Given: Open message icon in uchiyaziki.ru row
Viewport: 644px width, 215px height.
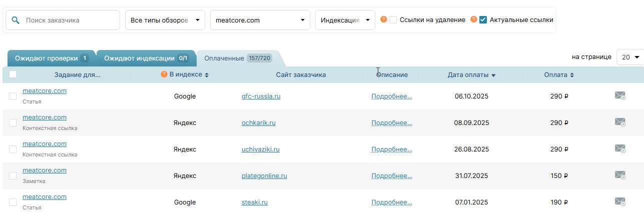Looking at the screenshot, I should (620, 148).
